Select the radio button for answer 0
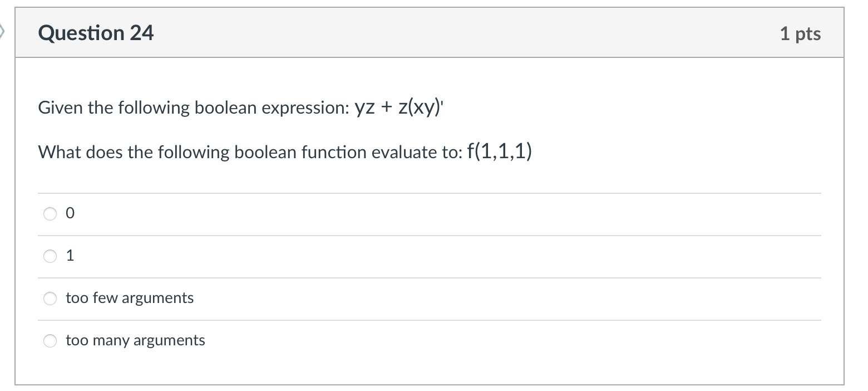 click(51, 214)
